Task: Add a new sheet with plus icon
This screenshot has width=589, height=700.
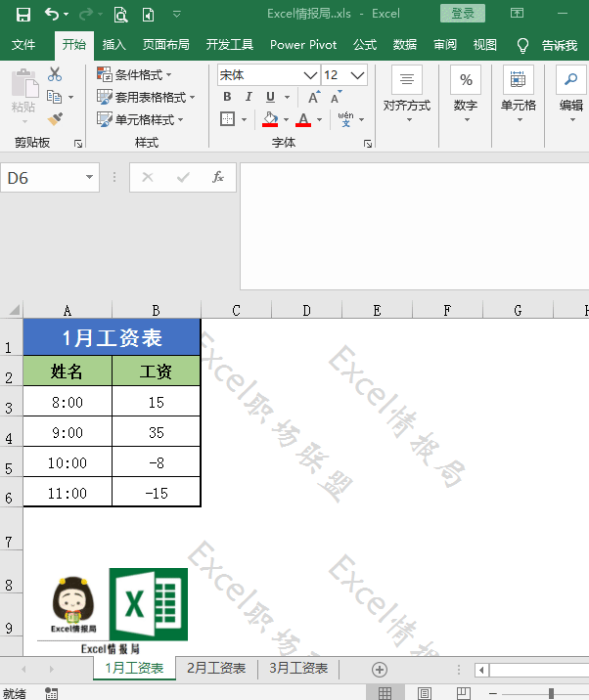Action: [x=380, y=669]
